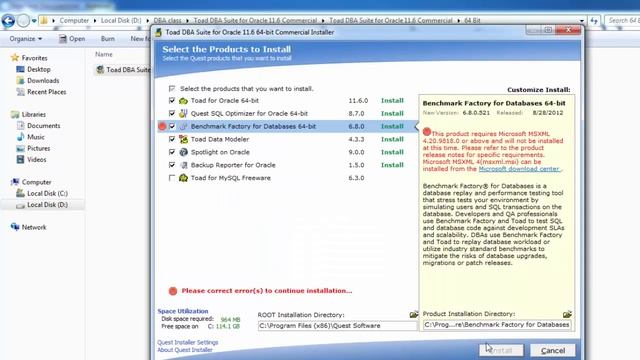Click the Backup Reporter for Oracle row label
Screen dimensions: 640x360
tap(233, 165)
